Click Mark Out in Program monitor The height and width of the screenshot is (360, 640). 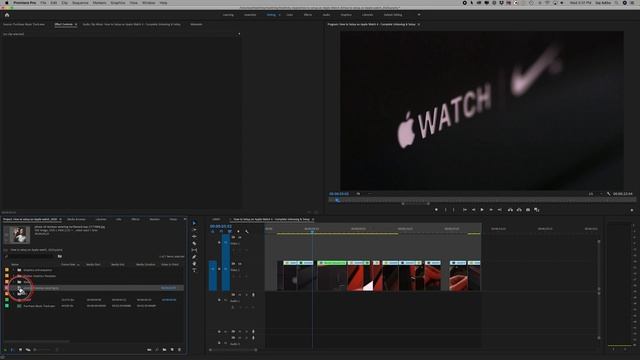click(453, 210)
